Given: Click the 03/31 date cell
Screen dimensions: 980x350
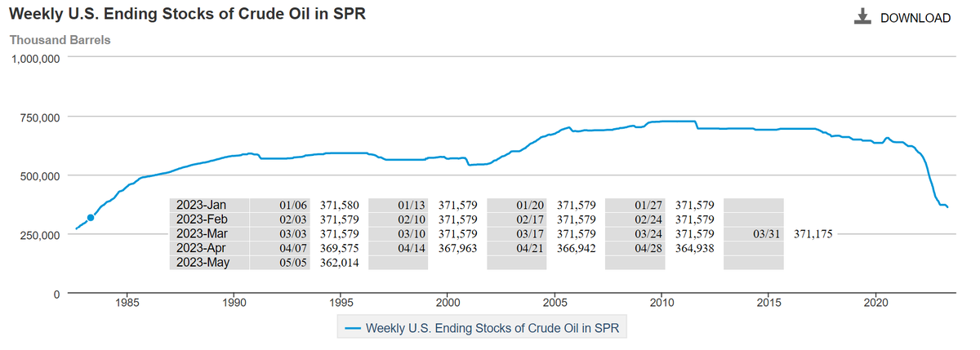Looking at the screenshot, I should point(768,234).
